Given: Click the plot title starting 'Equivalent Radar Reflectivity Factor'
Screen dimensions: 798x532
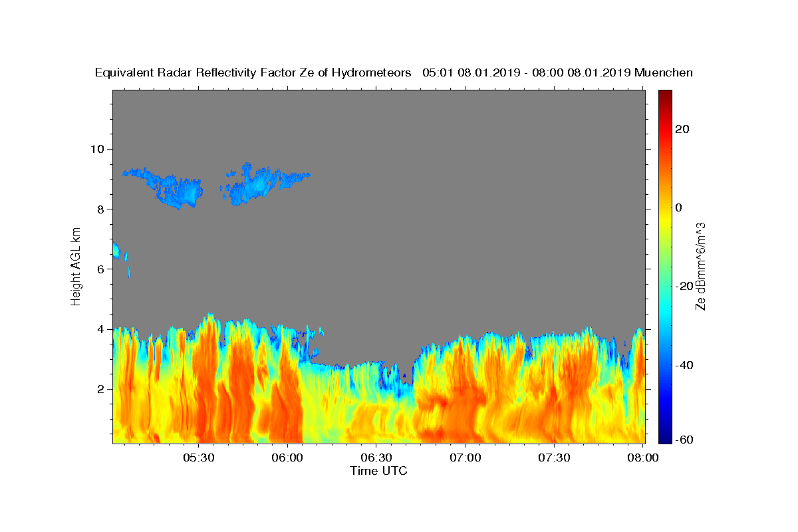Looking at the screenshot, I should click(394, 73).
